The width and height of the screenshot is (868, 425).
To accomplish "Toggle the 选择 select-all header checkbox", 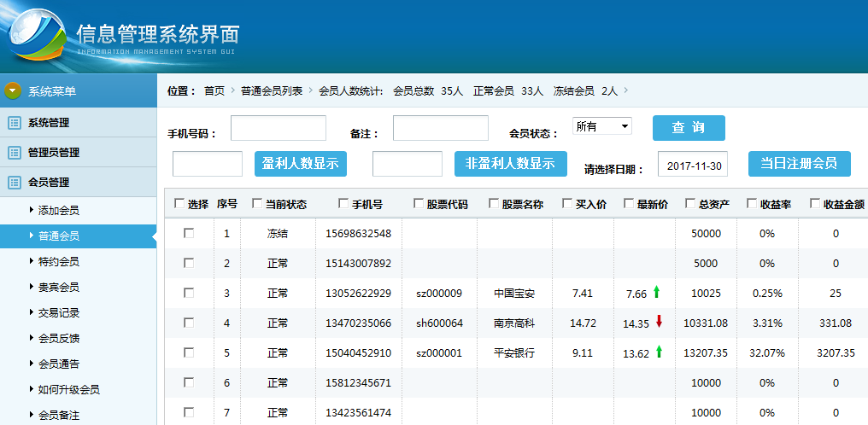I will click(x=179, y=204).
